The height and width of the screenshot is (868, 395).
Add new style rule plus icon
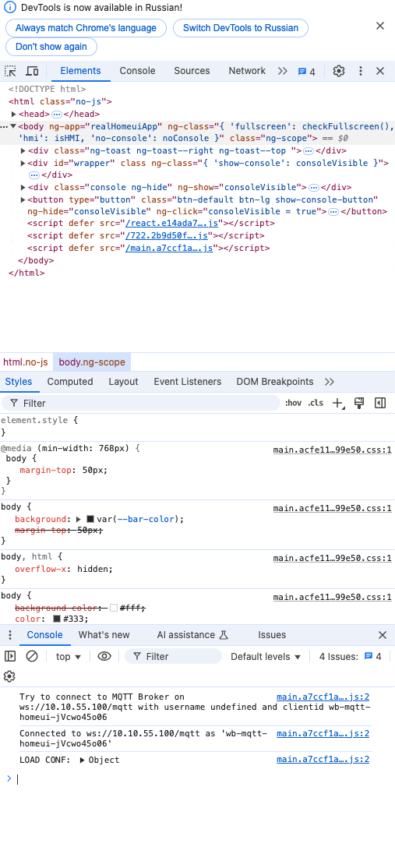pyautogui.click(x=337, y=403)
